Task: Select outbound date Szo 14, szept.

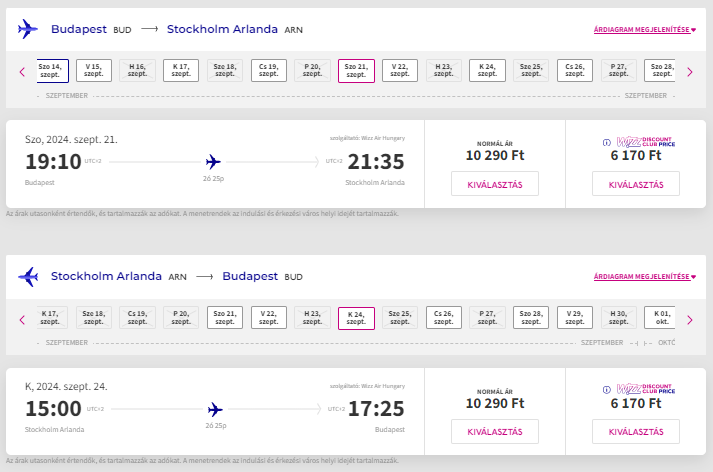Action: click(x=52, y=70)
